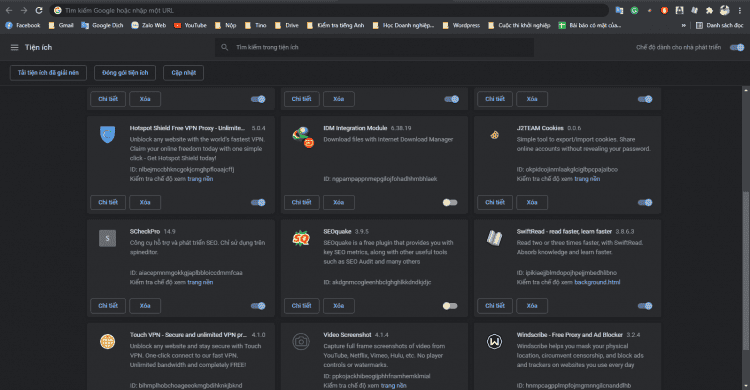Click the extensions search field
The width and height of the screenshot is (750, 390).
[x=374, y=47]
